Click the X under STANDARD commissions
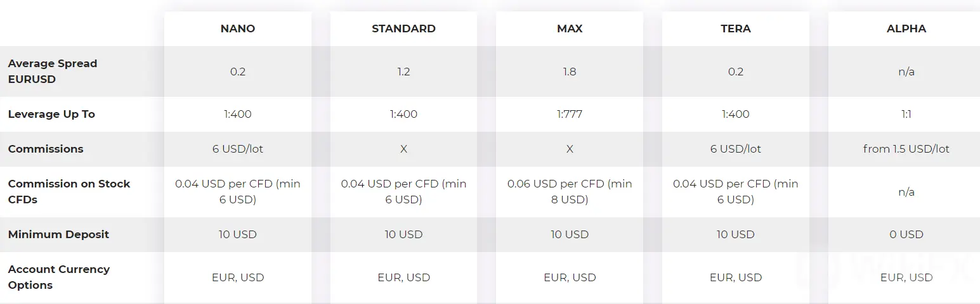This screenshot has width=980, height=304. tap(403, 149)
